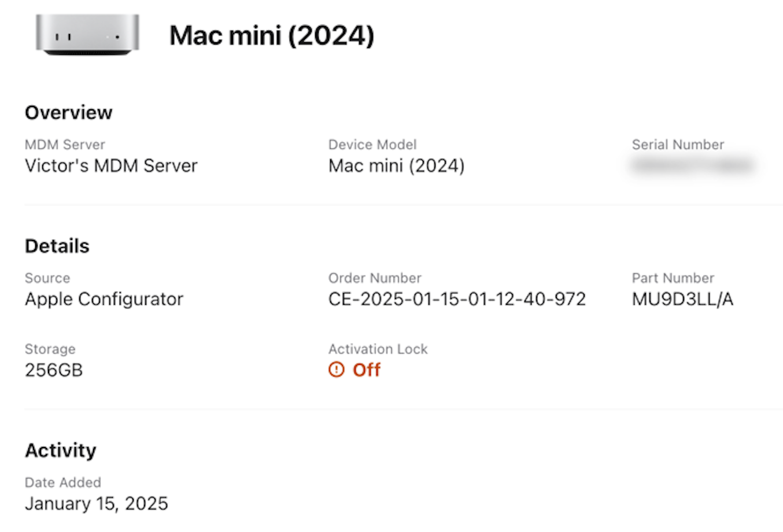Click the 'Victor's MDM Server' value
Viewport: 783px width, 532px height.
(x=111, y=166)
